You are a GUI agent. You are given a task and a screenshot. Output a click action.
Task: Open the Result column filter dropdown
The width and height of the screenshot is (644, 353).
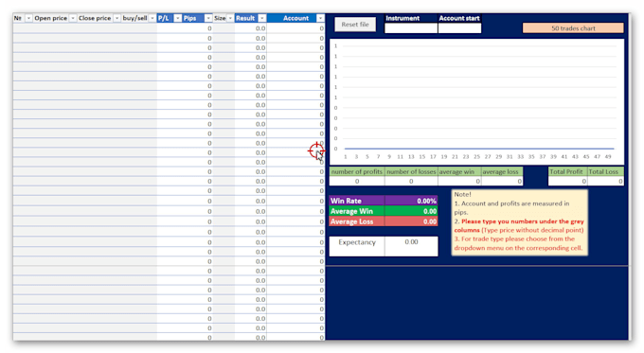[x=261, y=18]
